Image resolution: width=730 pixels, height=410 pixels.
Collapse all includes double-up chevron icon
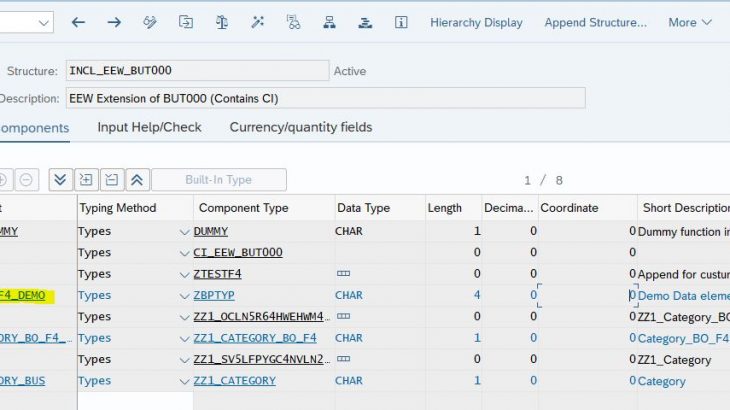coord(137,180)
